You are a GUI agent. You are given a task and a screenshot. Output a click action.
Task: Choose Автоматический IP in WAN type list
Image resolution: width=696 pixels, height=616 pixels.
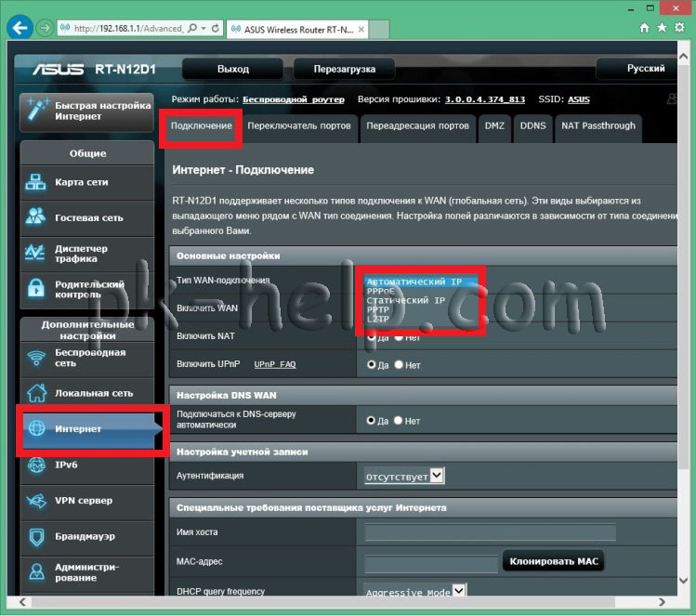click(421, 282)
